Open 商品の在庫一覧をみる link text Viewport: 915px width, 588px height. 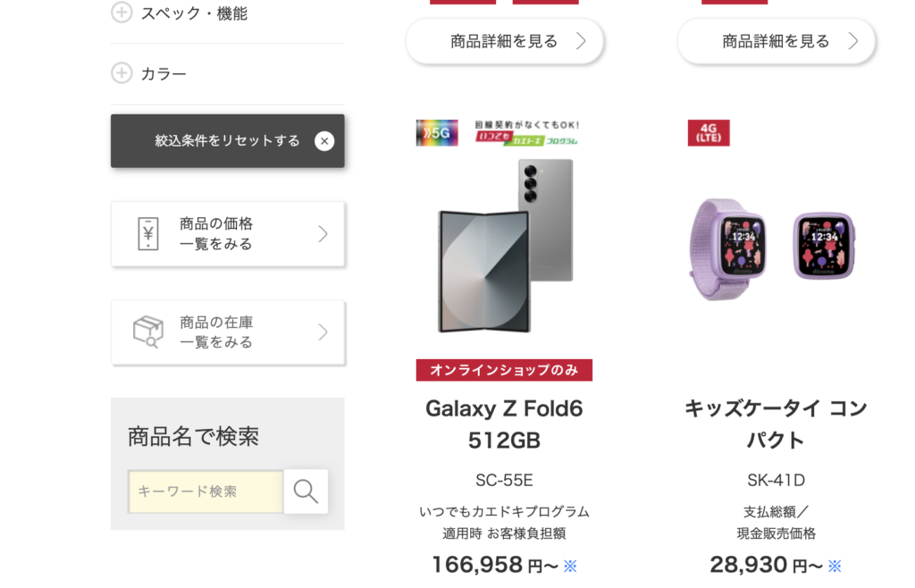pyautogui.click(x=216, y=332)
